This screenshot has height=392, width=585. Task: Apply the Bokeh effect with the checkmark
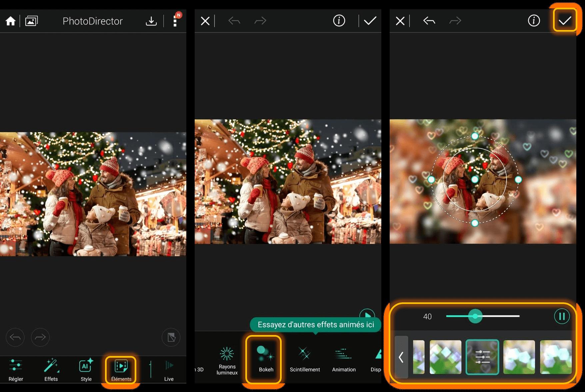(565, 21)
